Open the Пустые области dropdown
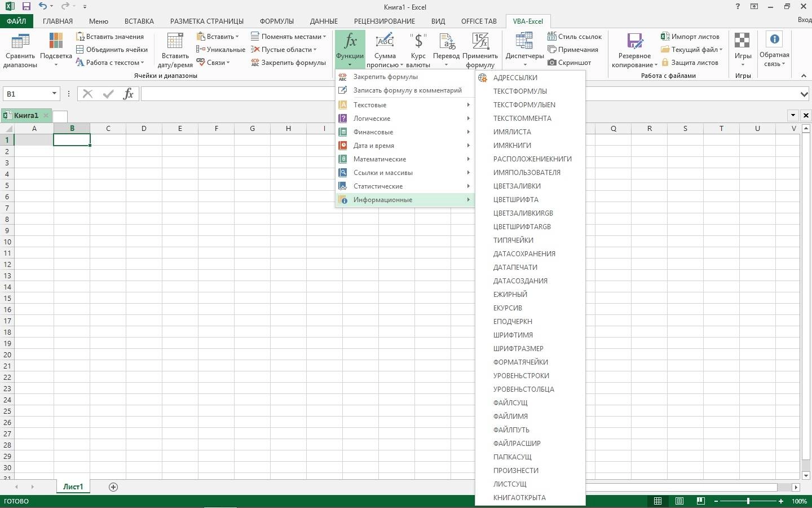Image resolution: width=812 pixels, height=508 pixels. coord(284,50)
